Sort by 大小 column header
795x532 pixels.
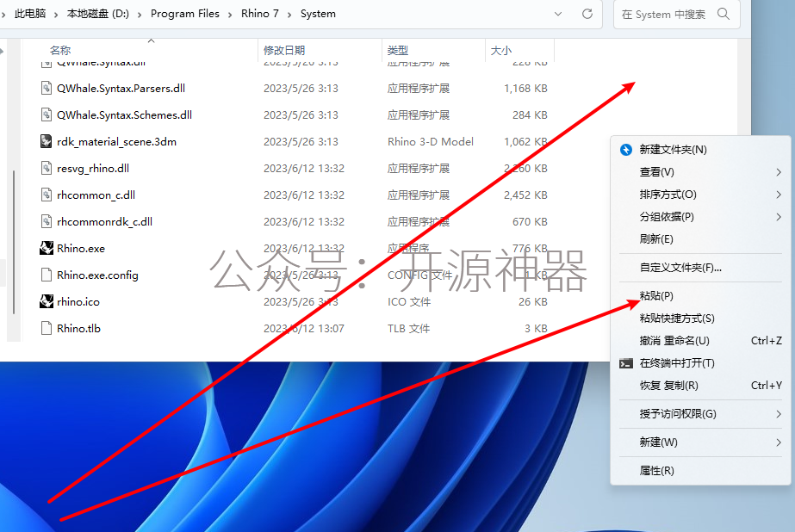pos(501,51)
